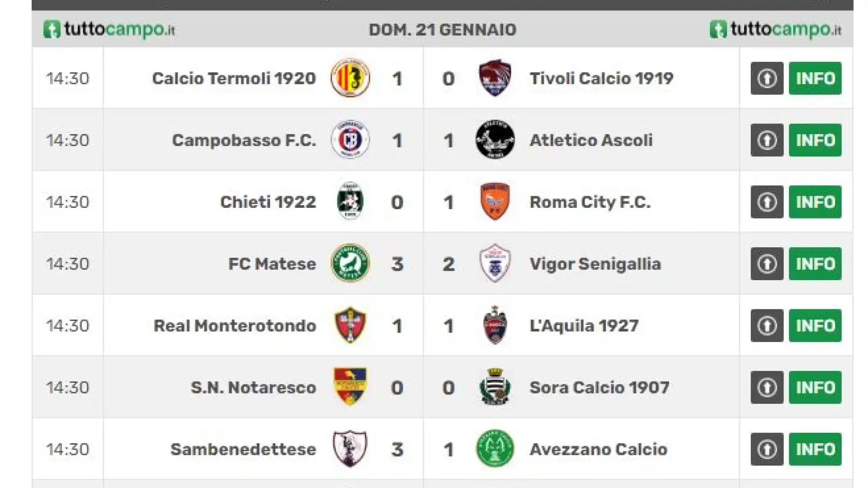Click the FC Matese green crest
The height and width of the screenshot is (488, 868).
[350, 263]
